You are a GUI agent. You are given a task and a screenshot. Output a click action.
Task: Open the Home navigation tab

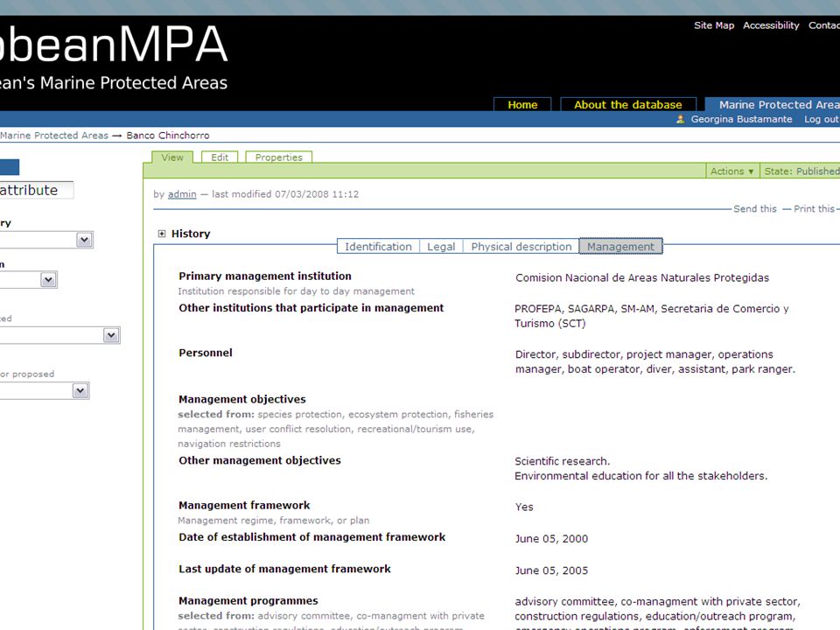522,104
